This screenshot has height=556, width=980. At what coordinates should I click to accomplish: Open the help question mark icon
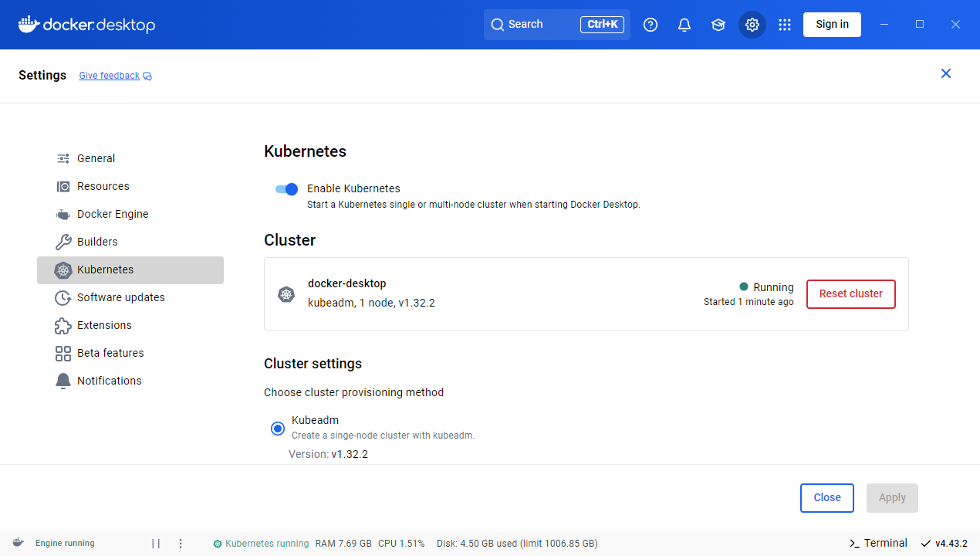pyautogui.click(x=651, y=25)
